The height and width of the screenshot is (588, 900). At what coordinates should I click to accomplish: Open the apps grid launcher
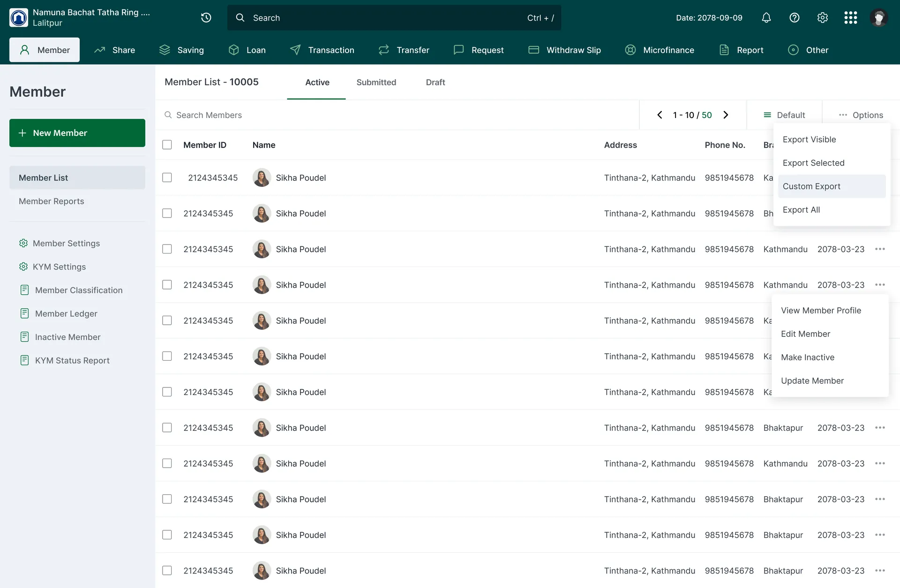click(851, 18)
